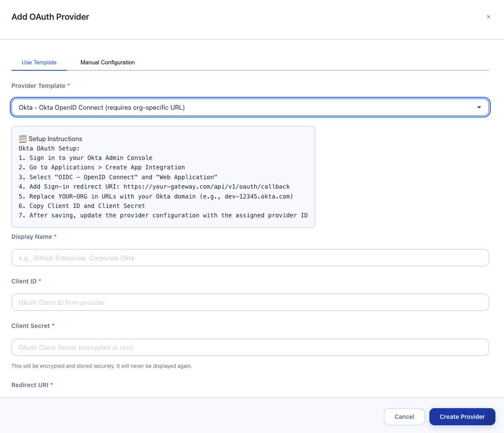The height and width of the screenshot is (433, 504).
Task: Click the Add OAuth Provider title
Action: coord(50,17)
